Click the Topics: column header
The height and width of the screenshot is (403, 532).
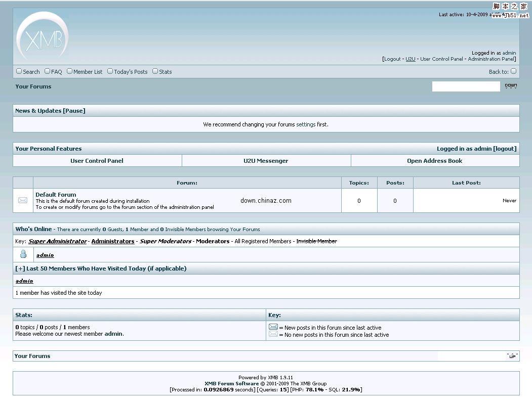point(359,183)
